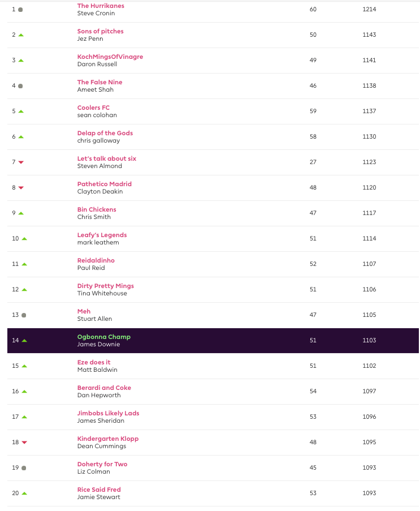
Task: Click grey dot indicator beside rank 19
Action: click(24, 468)
